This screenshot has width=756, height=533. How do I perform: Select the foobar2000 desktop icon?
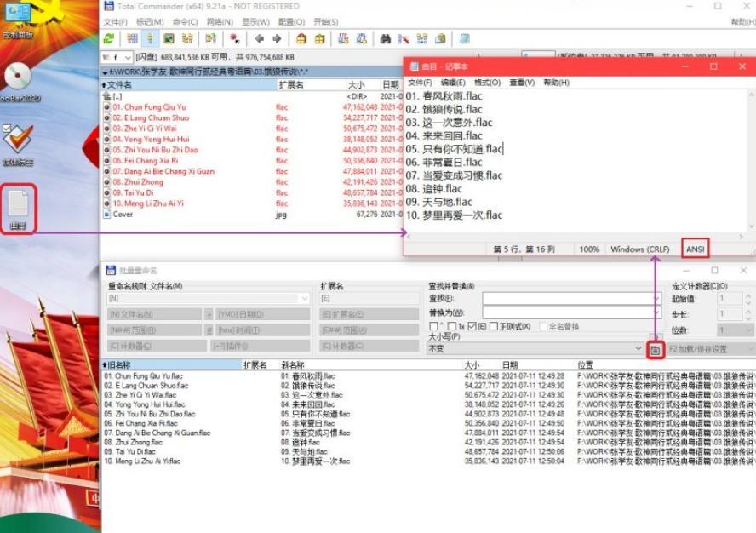(19, 83)
